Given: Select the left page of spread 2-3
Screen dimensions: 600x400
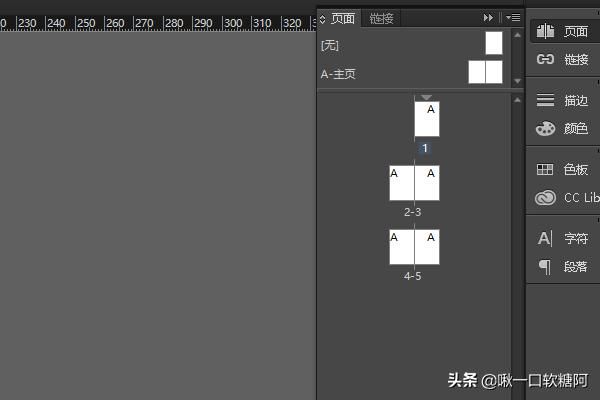Looking at the screenshot, I should (402, 183).
